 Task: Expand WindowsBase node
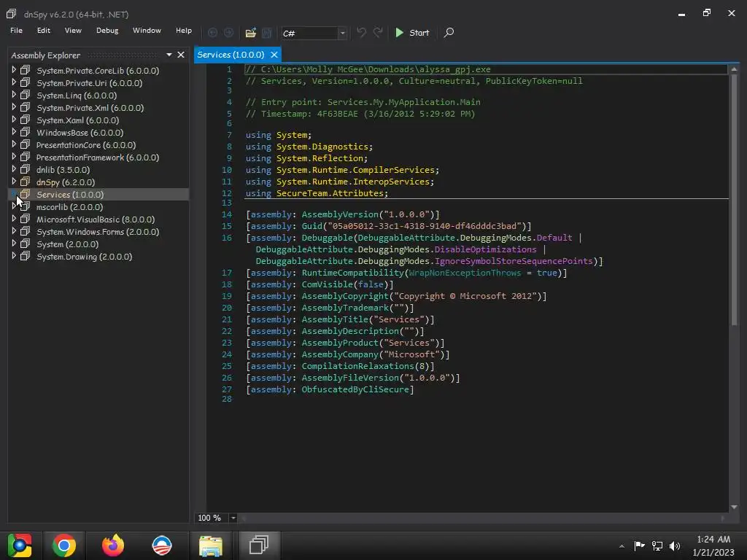14,132
